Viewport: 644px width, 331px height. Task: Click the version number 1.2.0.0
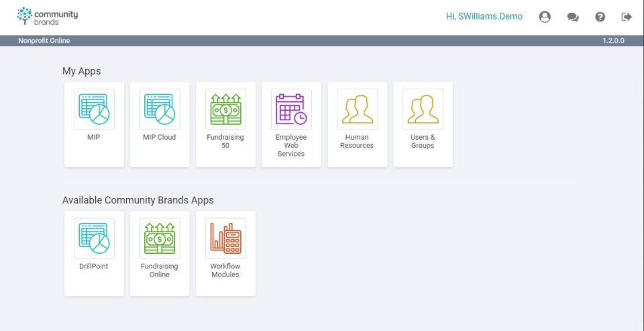(613, 41)
